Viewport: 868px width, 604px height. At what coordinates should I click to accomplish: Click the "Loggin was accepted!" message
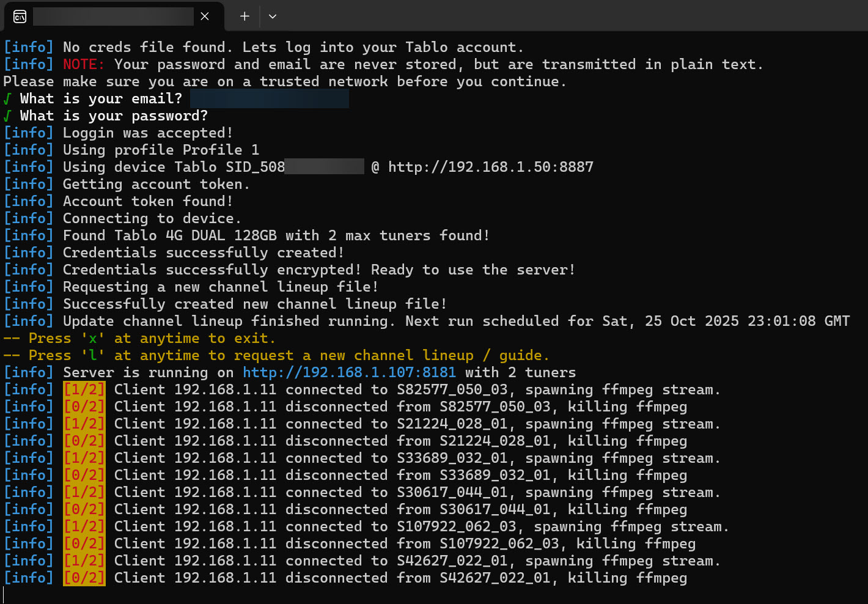(x=148, y=133)
